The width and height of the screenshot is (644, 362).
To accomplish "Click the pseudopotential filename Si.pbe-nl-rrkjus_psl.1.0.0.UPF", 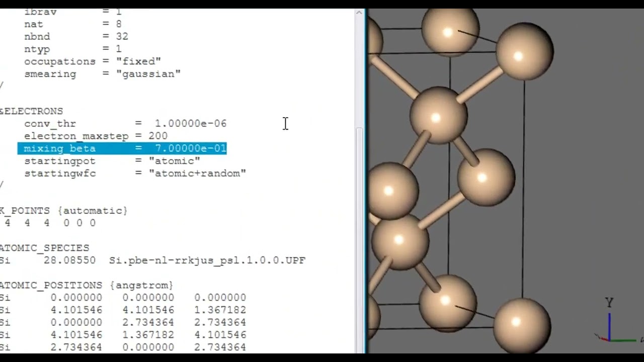I will (x=207, y=260).
